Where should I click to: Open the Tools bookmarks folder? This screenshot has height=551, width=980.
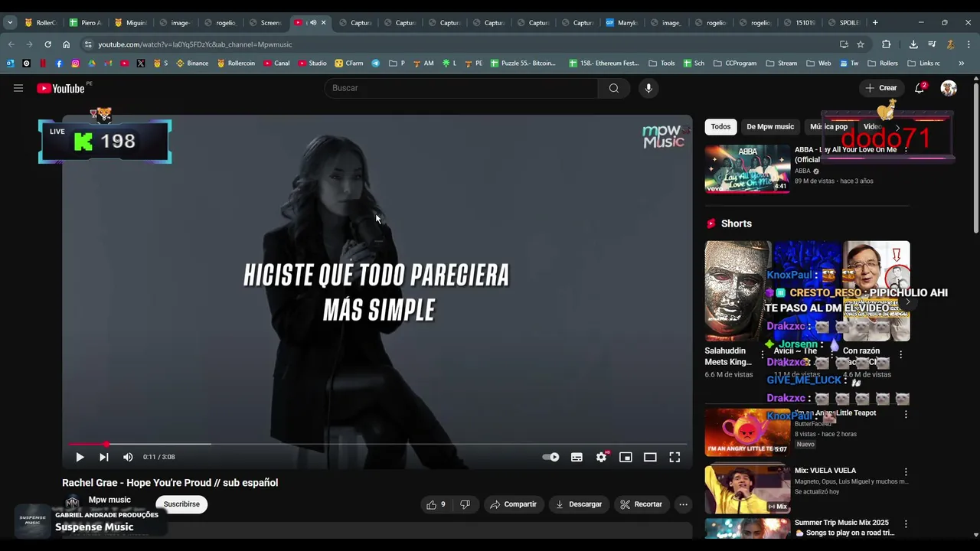point(661,63)
